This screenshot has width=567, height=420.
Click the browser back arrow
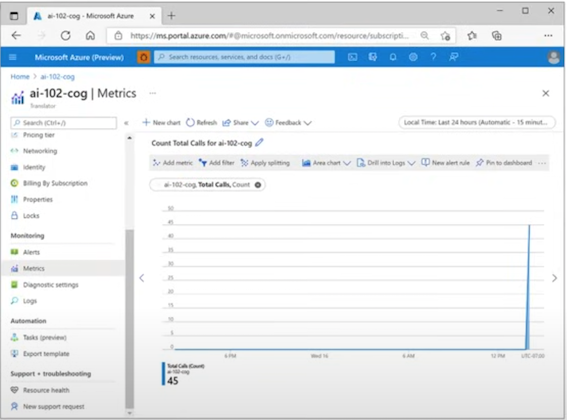pos(16,35)
